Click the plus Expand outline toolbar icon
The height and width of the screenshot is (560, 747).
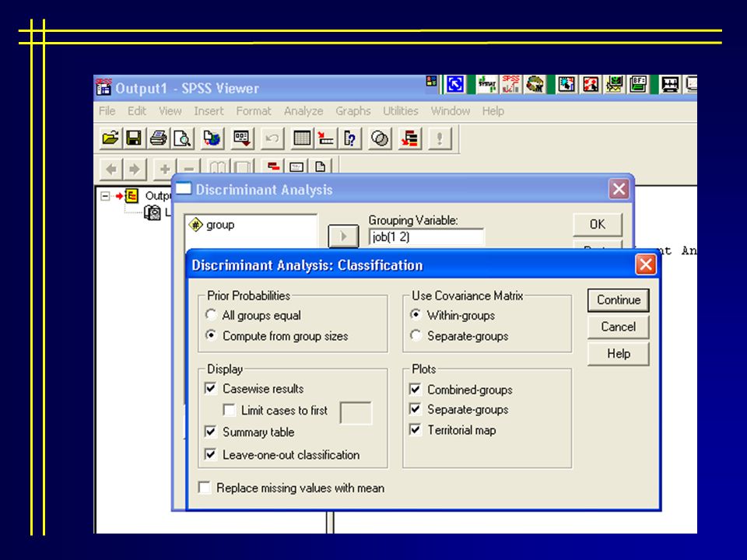pos(165,169)
